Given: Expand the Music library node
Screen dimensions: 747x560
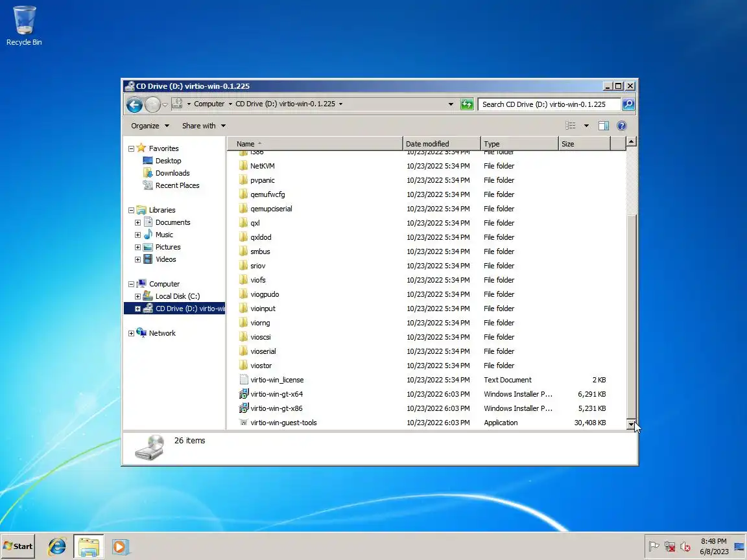Looking at the screenshot, I should (x=137, y=235).
